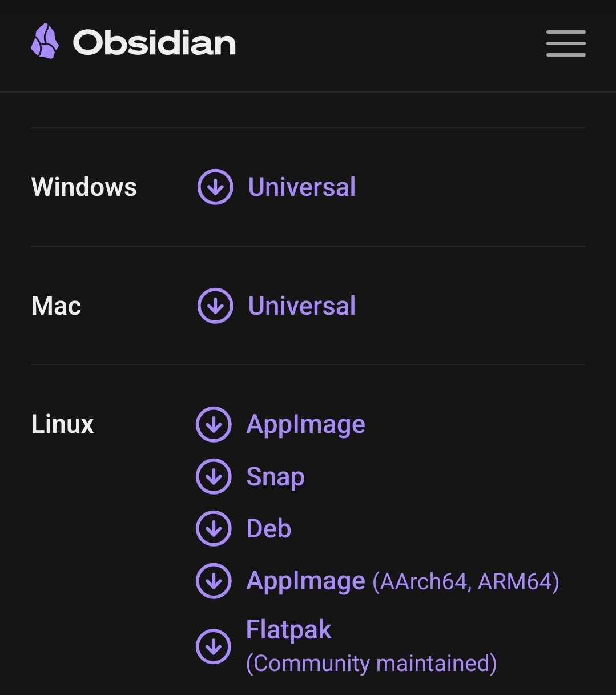Click the first AppImage download arrow icon
The width and height of the screenshot is (616, 695).
pyautogui.click(x=214, y=424)
